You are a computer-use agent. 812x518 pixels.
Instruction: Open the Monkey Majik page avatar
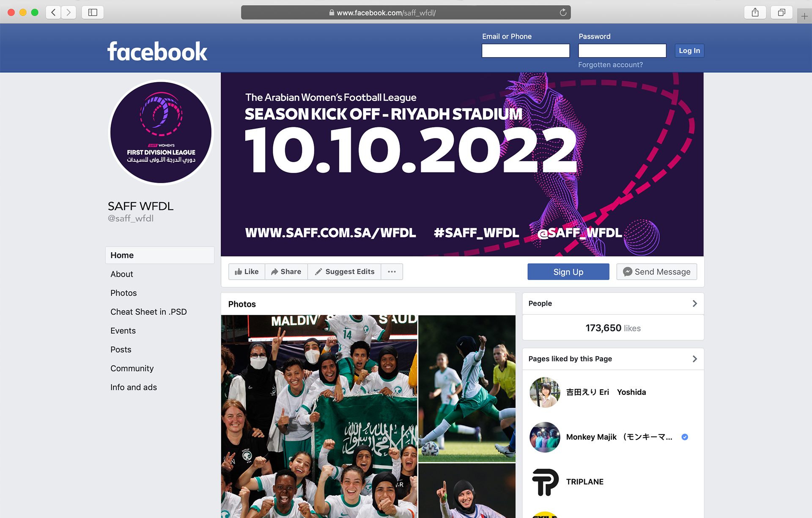click(545, 437)
